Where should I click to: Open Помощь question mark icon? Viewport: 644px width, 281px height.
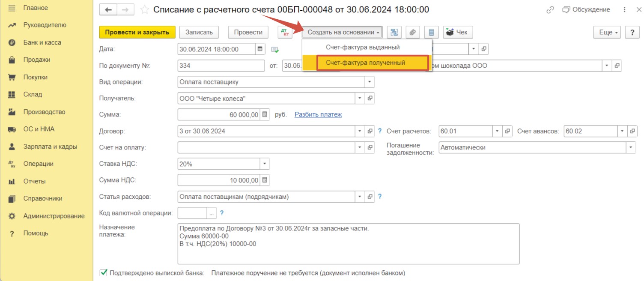(x=12, y=233)
